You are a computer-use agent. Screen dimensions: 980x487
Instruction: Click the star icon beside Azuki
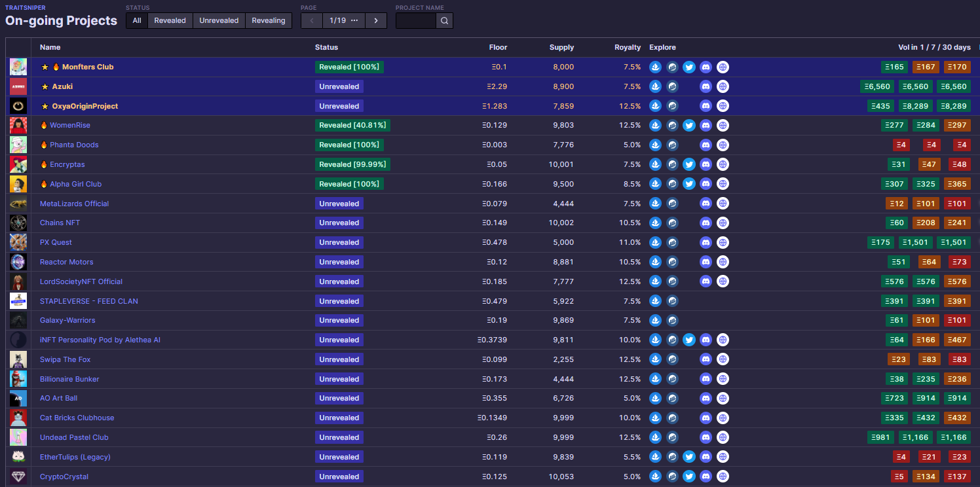click(x=45, y=86)
